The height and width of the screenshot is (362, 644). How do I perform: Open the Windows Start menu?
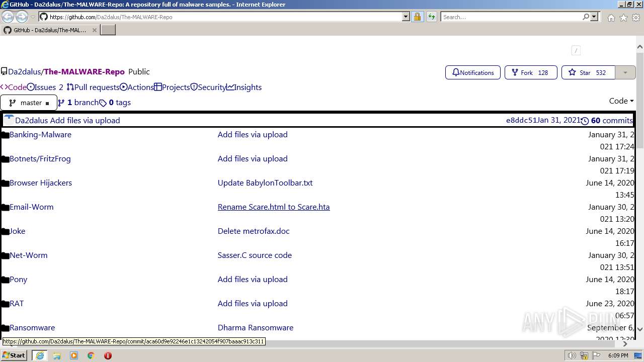(x=14, y=355)
